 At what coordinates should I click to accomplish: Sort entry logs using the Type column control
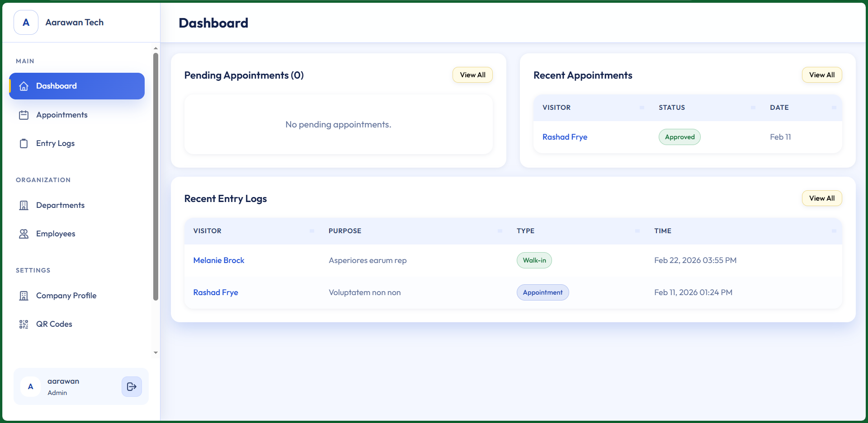(x=637, y=231)
